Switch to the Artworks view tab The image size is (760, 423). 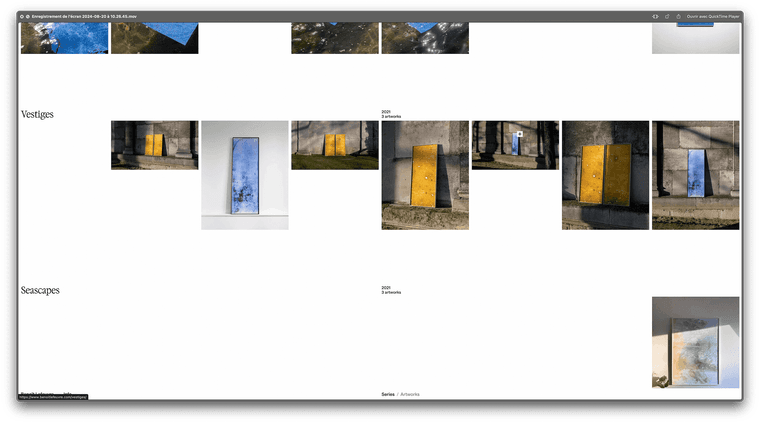pos(410,394)
